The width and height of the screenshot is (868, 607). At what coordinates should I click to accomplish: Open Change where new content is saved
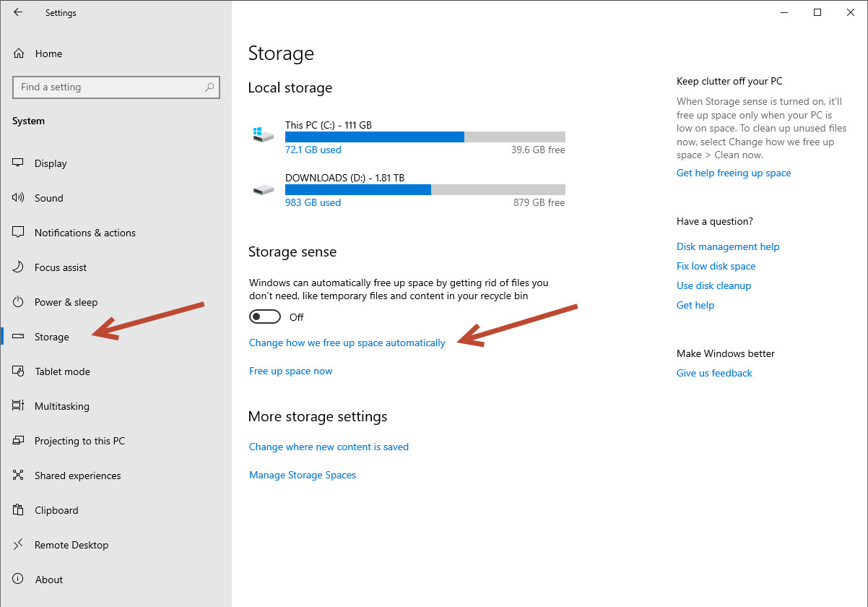click(329, 447)
